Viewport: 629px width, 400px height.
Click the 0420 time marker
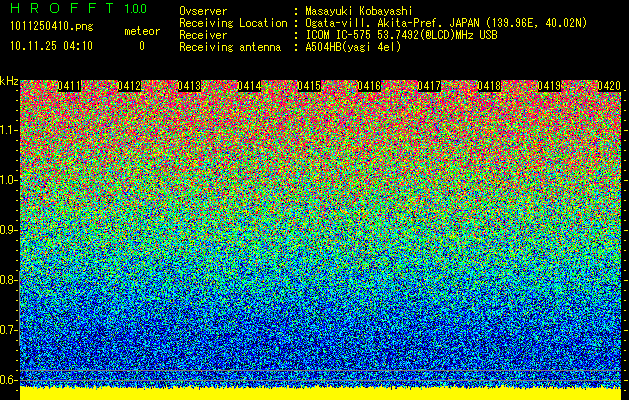[x=609, y=86]
